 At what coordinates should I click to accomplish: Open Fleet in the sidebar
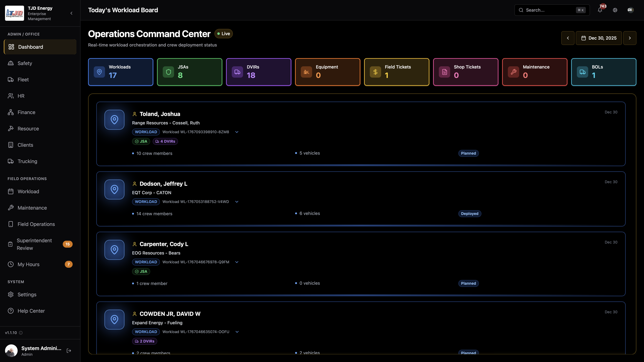coord(23,80)
